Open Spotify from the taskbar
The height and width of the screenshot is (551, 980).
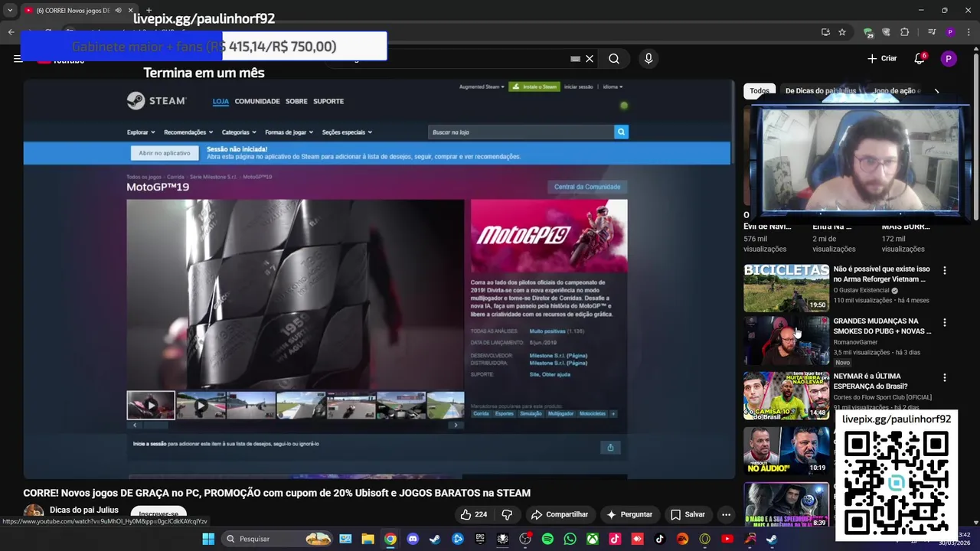tap(547, 539)
